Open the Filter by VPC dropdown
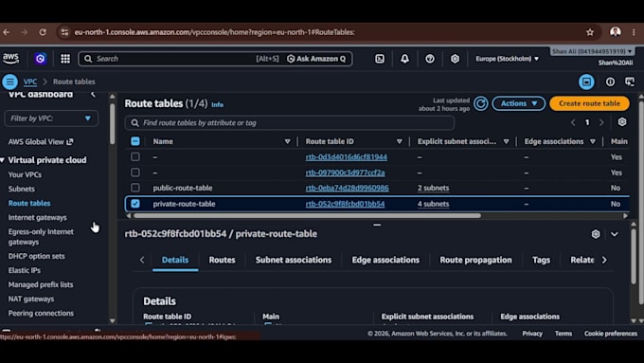This screenshot has width=644, height=363. pos(51,118)
